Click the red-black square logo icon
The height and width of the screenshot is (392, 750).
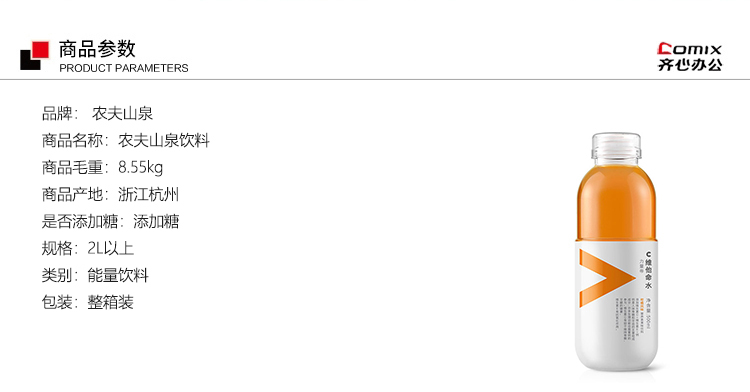pyautogui.click(x=34, y=55)
